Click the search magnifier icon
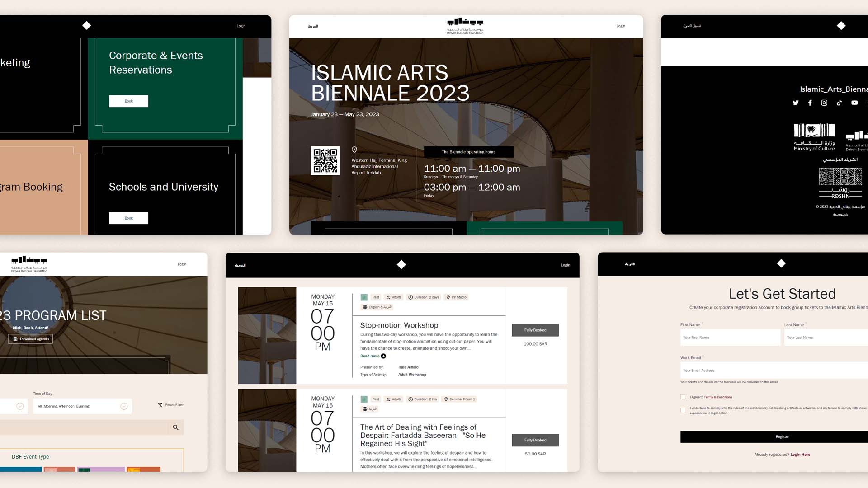 click(175, 427)
